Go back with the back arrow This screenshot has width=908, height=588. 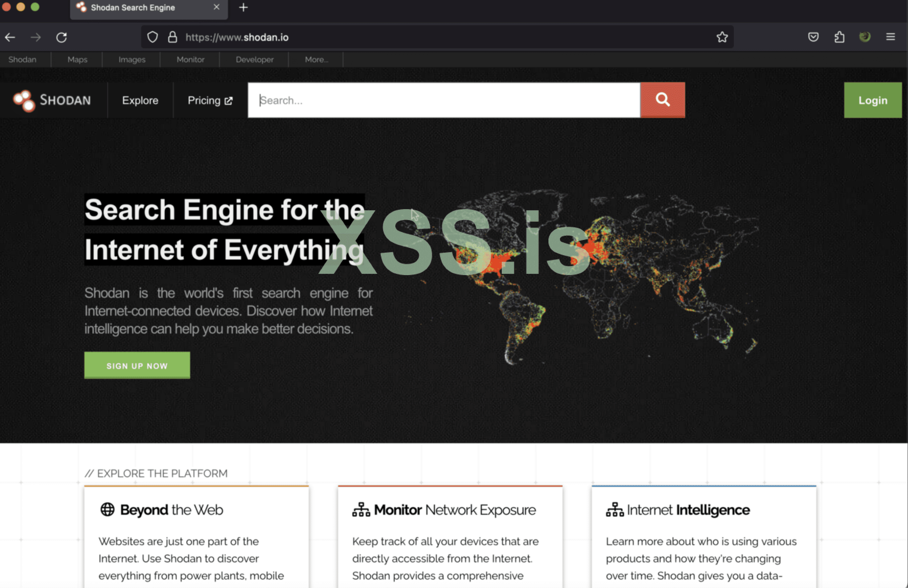point(10,37)
